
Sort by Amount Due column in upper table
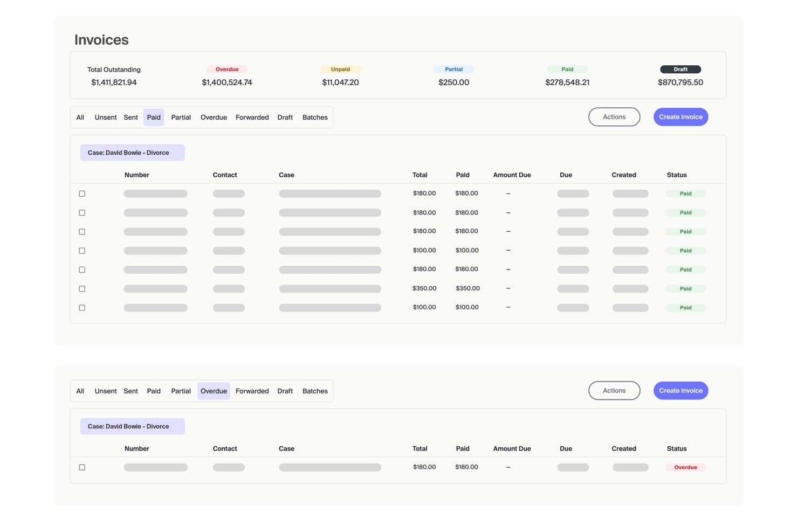pyautogui.click(x=512, y=175)
